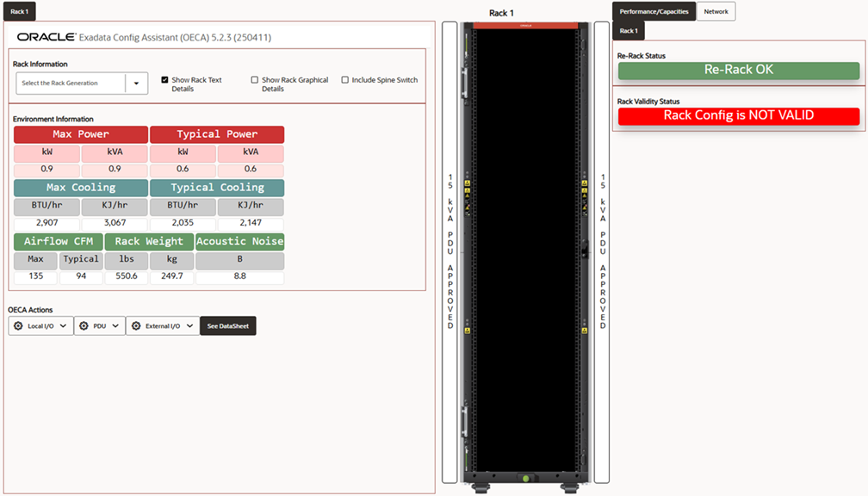Click the Rack 1 title above the rack
Screen dimensions: 868x496
coord(501,13)
